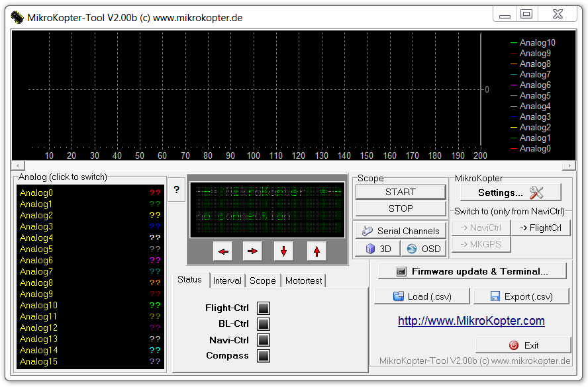Start the scope recording
This screenshot has height=387, width=588.
(x=401, y=192)
